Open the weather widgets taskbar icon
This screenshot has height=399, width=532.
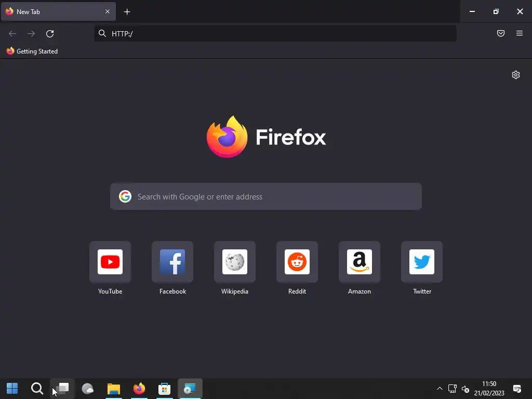[x=88, y=389]
